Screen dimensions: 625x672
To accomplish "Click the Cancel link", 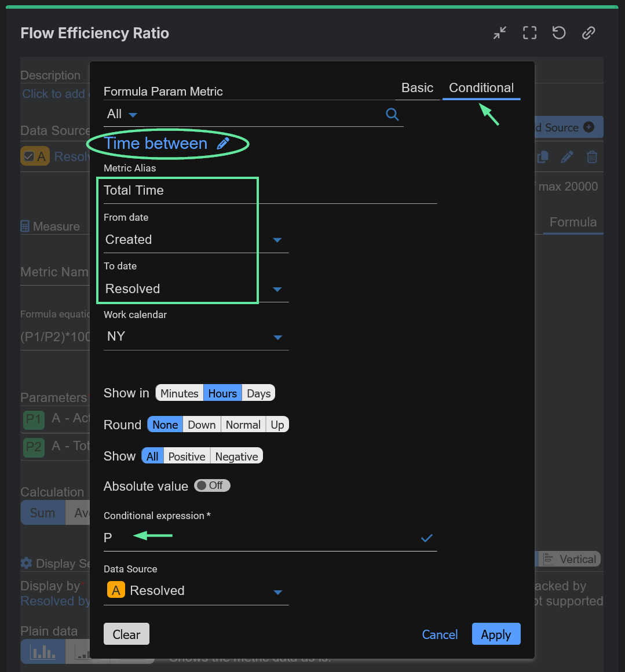I will tap(440, 634).
